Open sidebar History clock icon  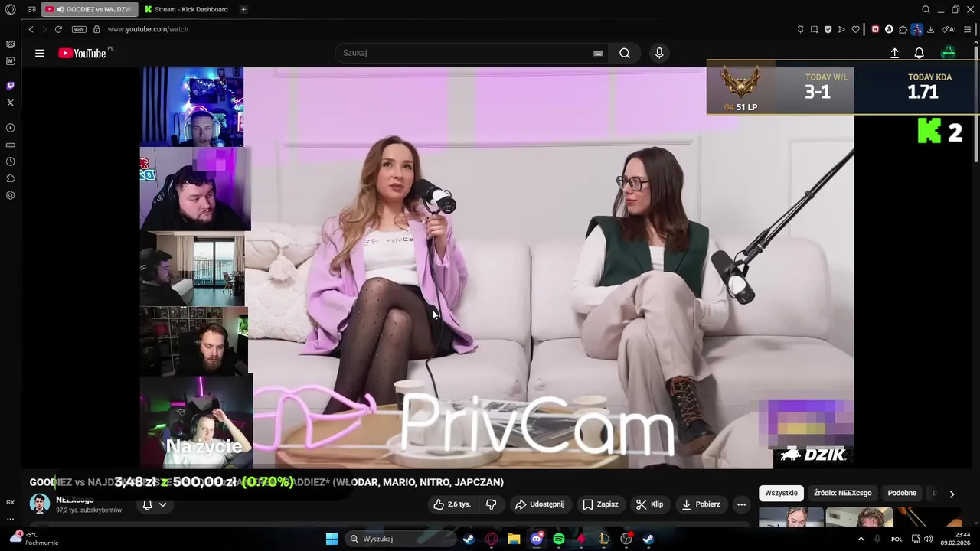pyautogui.click(x=11, y=161)
